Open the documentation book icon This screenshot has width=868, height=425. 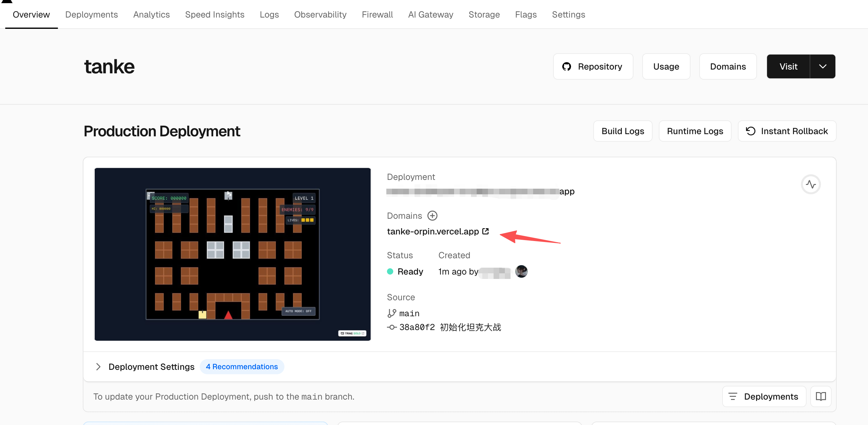[x=820, y=396]
